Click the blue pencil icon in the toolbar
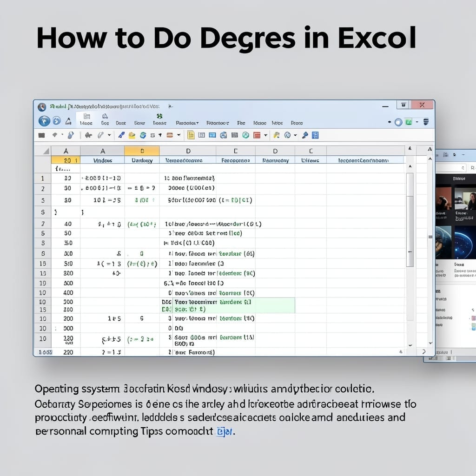The image size is (476, 476). pos(121,135)
